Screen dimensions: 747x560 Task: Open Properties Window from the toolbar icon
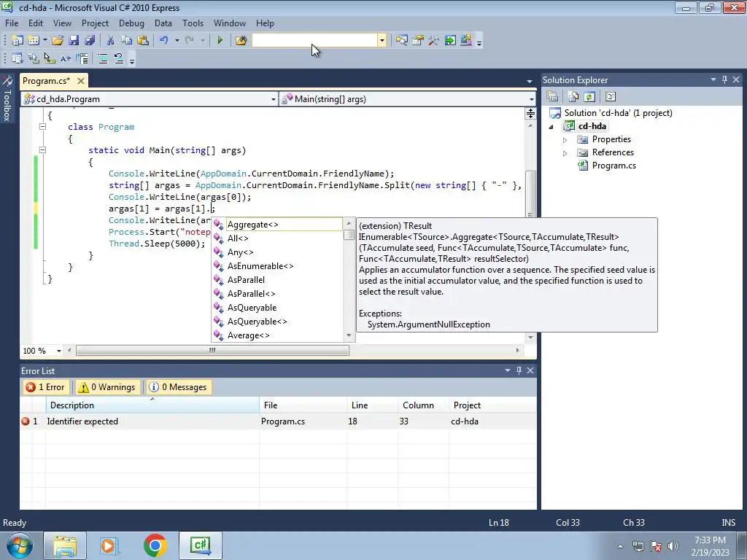[418, 41]
